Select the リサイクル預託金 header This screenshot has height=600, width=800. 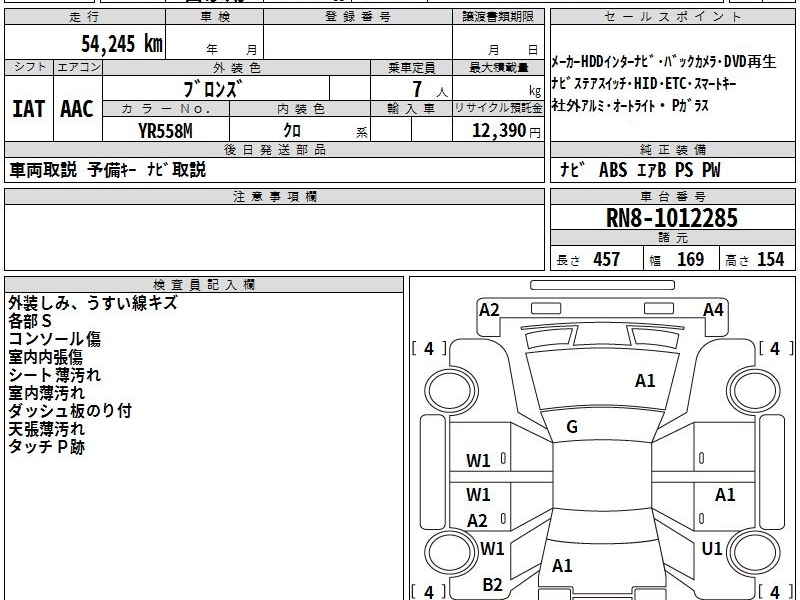coord(498,109)
